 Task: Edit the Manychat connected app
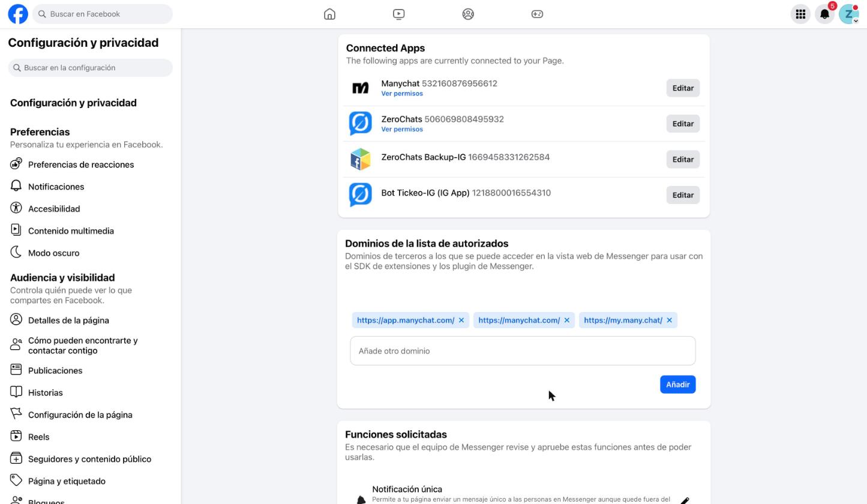point(683,88)
